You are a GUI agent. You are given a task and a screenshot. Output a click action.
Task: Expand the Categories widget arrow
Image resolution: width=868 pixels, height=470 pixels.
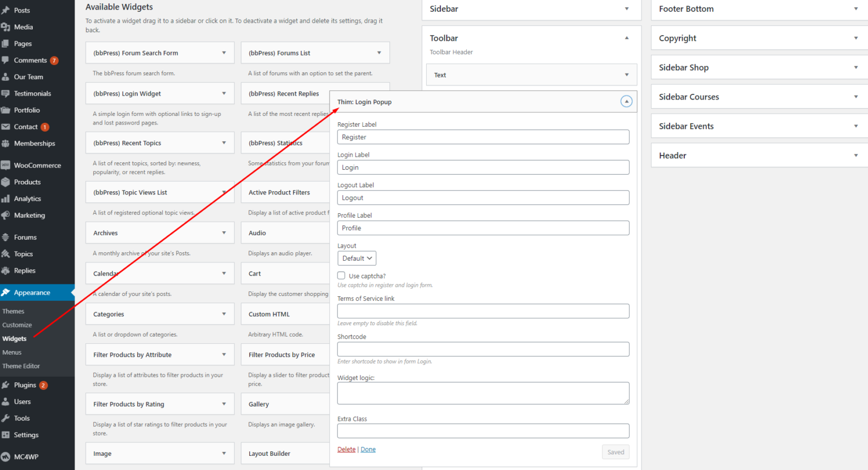[224, 314]
